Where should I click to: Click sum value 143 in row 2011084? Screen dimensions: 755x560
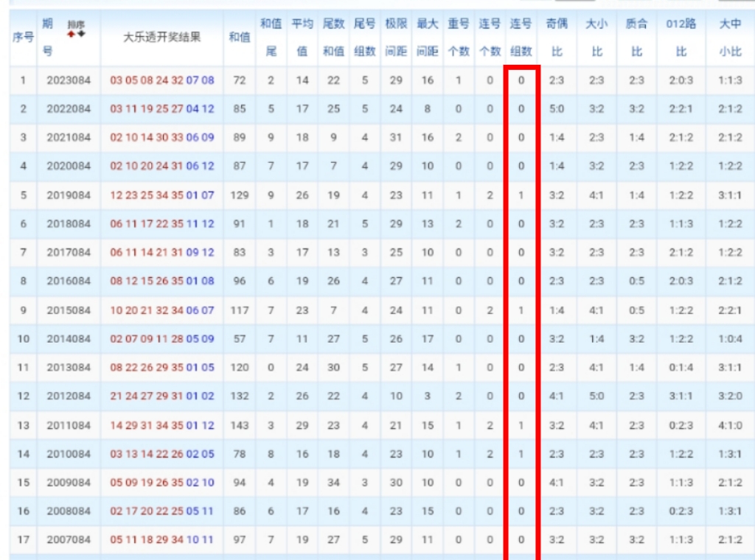240,425
